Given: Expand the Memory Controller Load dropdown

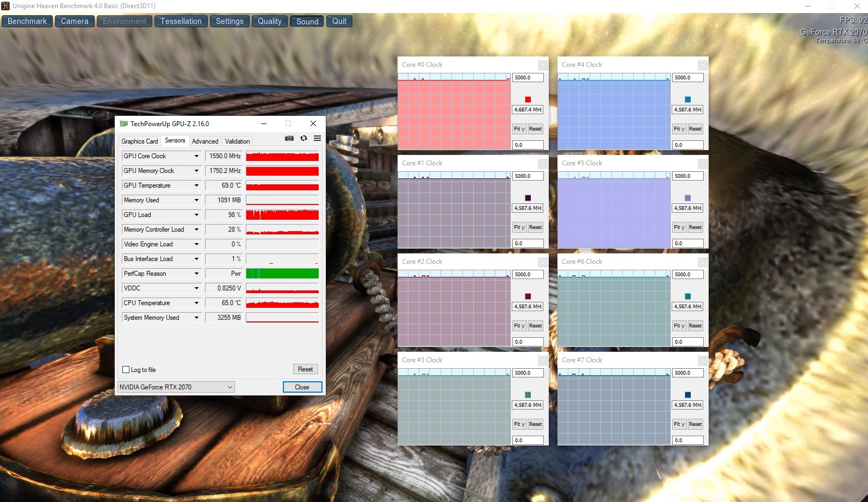Looking at the screenshot, I should [x=196, y=230].
